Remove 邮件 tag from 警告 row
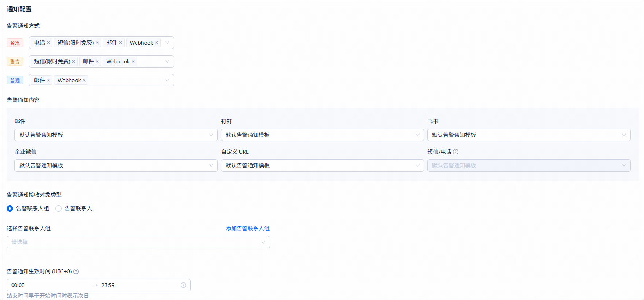 pos(97,61)
